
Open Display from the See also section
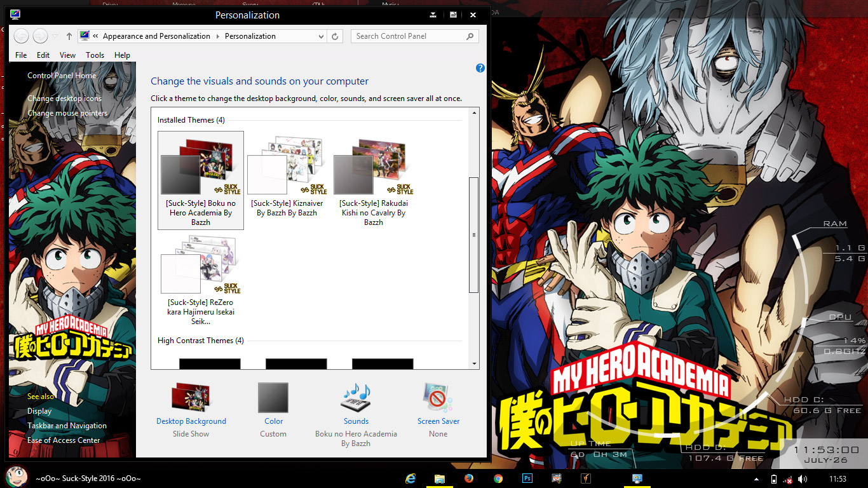(x=39, y=410)
